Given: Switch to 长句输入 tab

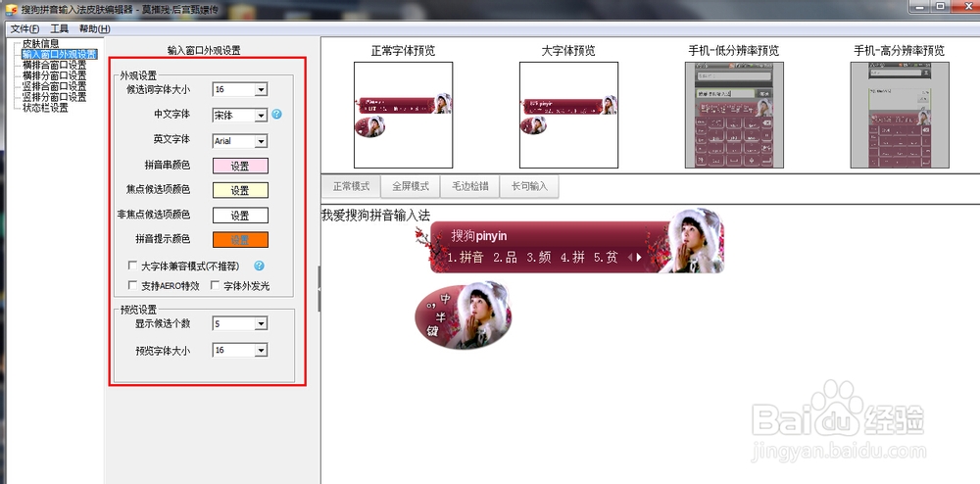Looking at the screenshot, I should click(x=529, y=186).
